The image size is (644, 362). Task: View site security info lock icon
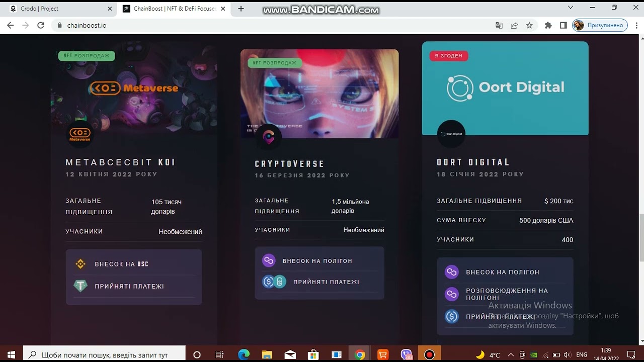point(59,25)
